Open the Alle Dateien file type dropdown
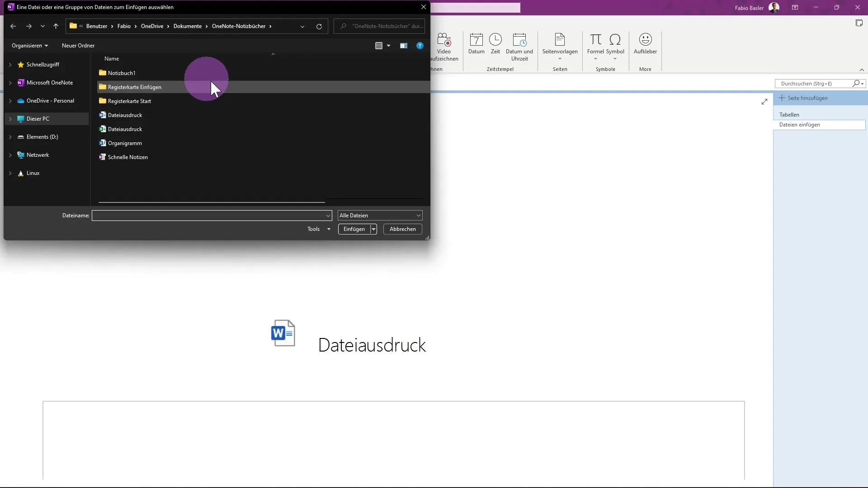Image resolution: width=868 pixels, height=488 pixels. pyautogui.click(x=380, y=216)
